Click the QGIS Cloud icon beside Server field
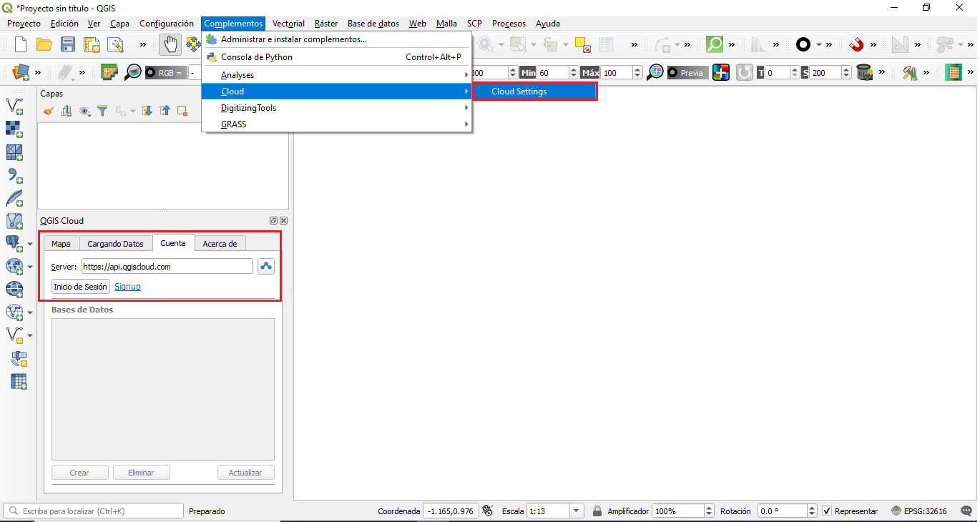Screen dimensions: 980x522 [x=266, y=267]
